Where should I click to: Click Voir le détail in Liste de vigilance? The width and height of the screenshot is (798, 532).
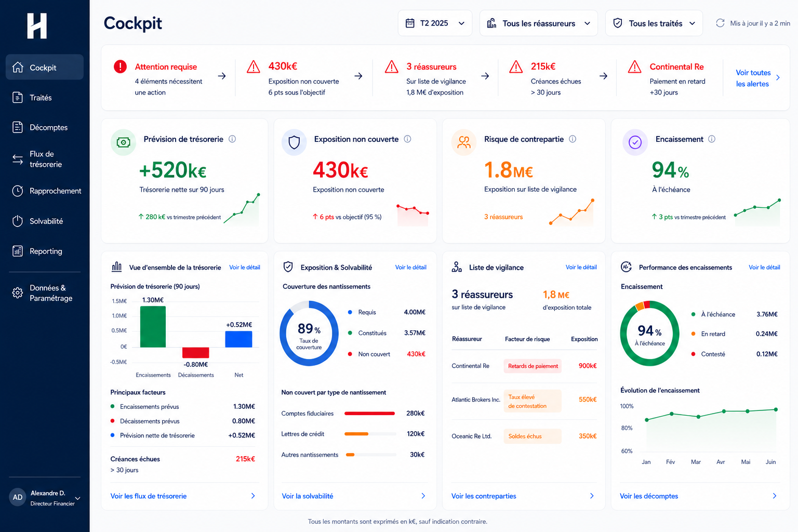[x=581, y=267]
